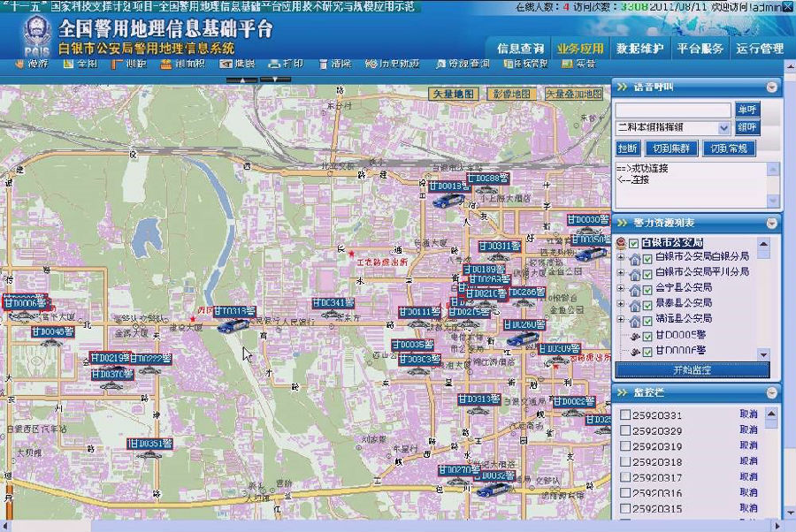
Task: Expand the 景泰县公安局 tree node
Action: tap(620, 304)
